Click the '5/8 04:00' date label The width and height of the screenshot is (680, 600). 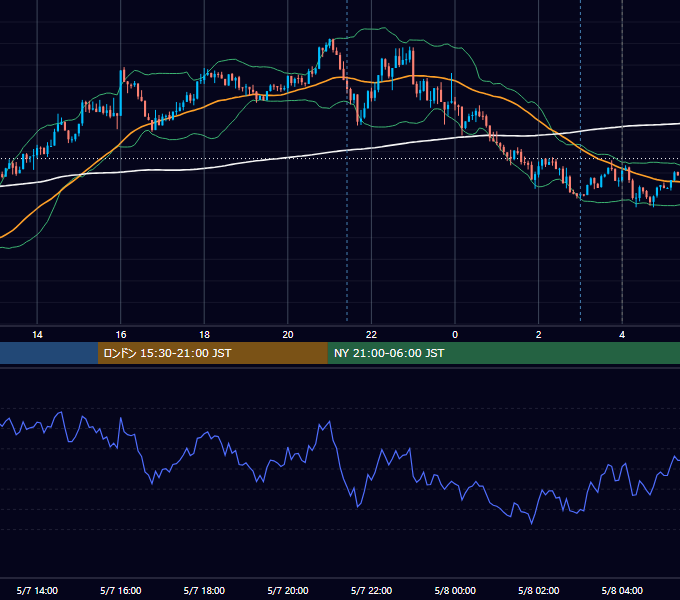(622, 591)
